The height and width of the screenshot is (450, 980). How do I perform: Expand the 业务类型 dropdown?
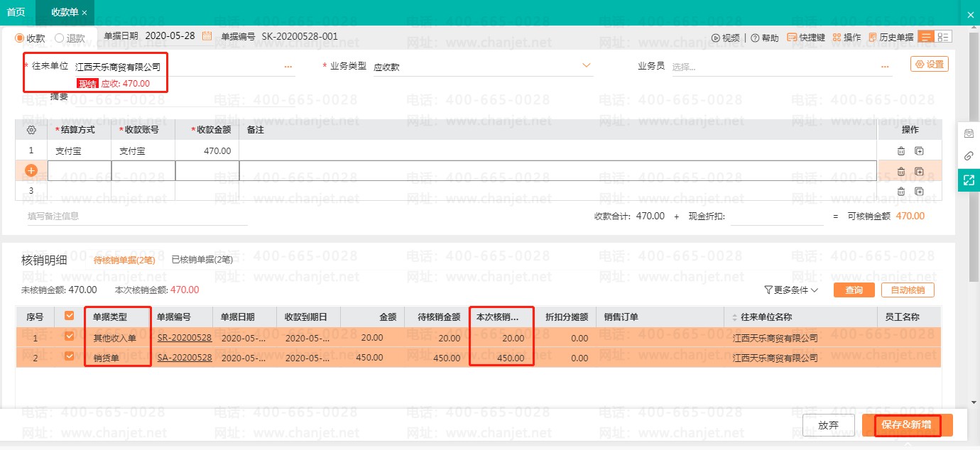587,66
